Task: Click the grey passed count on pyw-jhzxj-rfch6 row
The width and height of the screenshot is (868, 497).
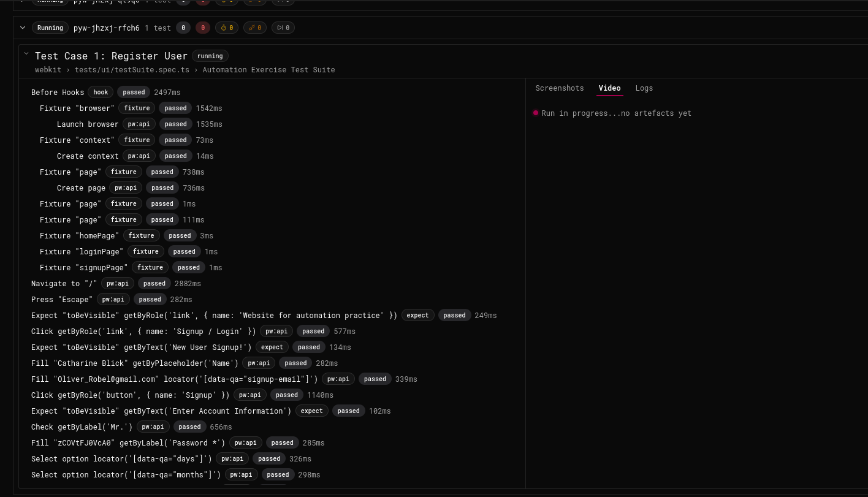Action: [x=183, y=28]
